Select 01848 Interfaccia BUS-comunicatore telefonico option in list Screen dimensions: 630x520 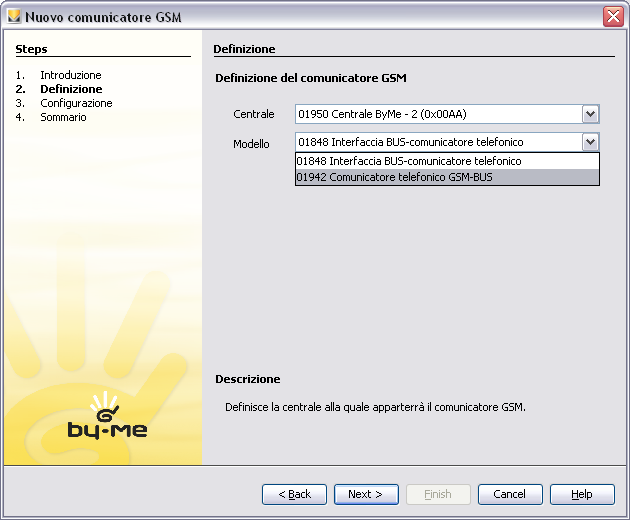point(447,161)
